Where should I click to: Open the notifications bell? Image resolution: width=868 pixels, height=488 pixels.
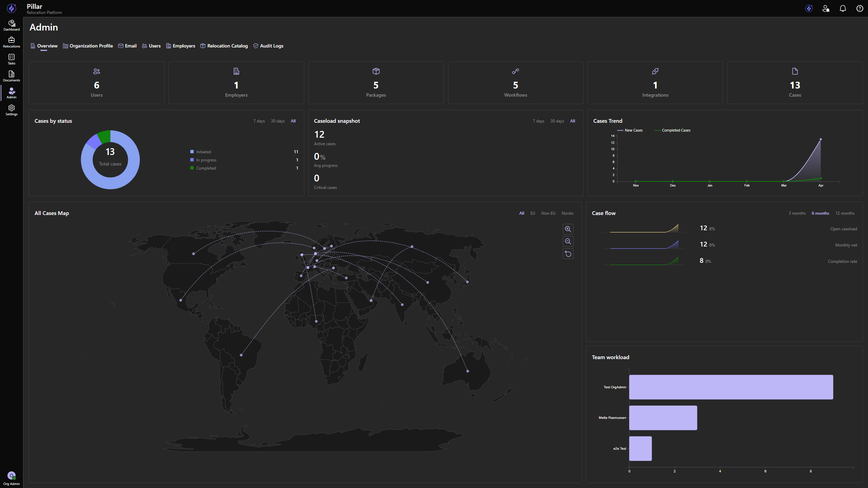843,8
